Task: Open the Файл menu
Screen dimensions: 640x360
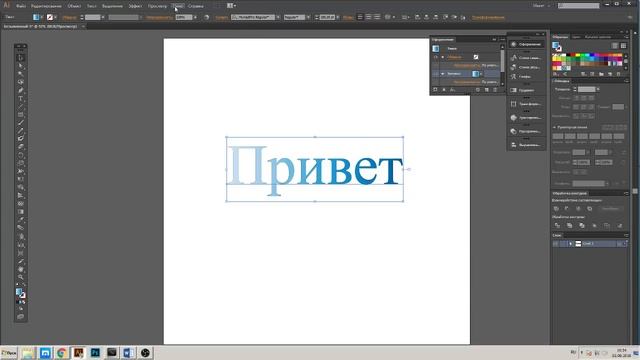Action: [x=21, y=6]
